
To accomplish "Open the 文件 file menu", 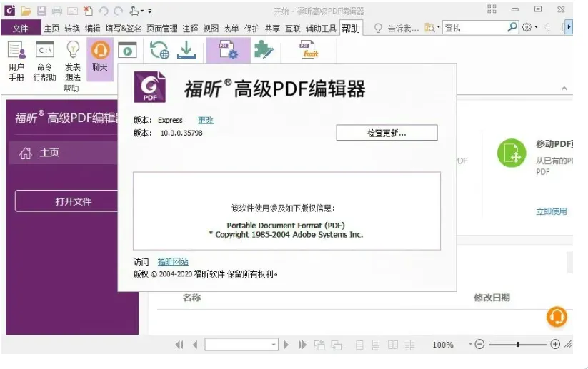I will (20, 28).
